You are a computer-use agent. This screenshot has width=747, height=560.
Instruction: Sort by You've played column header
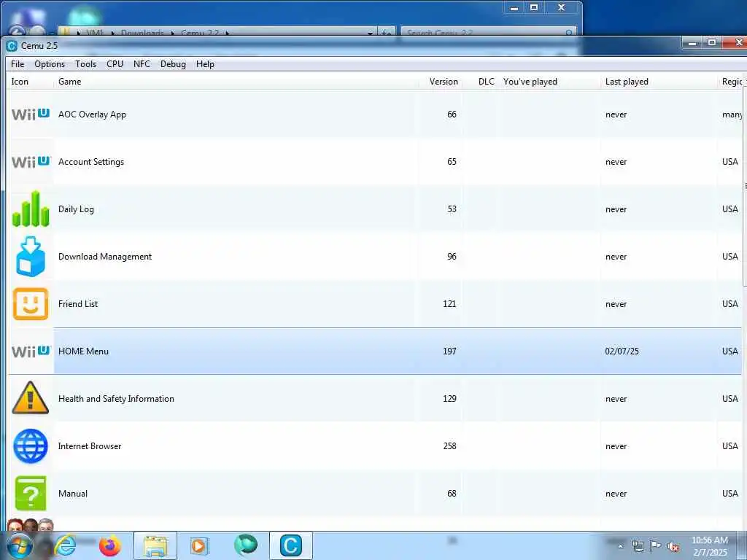[x=549, y=82]
